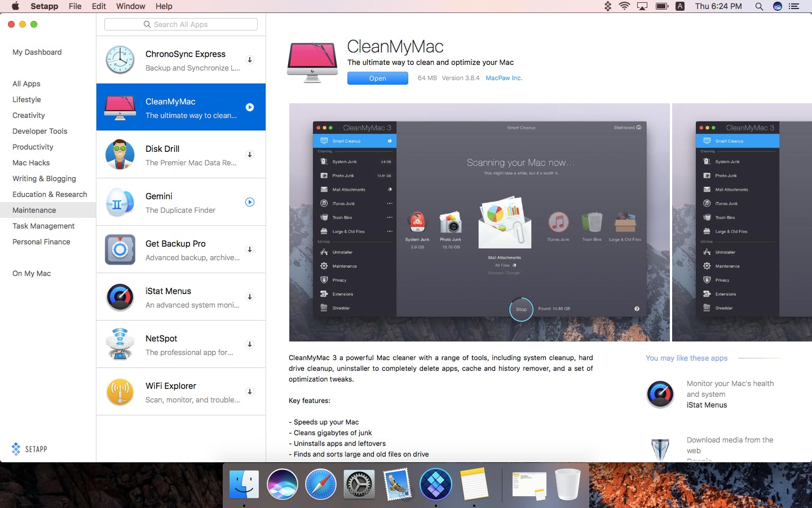
Task: Show apps On My Mac
Action: [x=32, y=273]
